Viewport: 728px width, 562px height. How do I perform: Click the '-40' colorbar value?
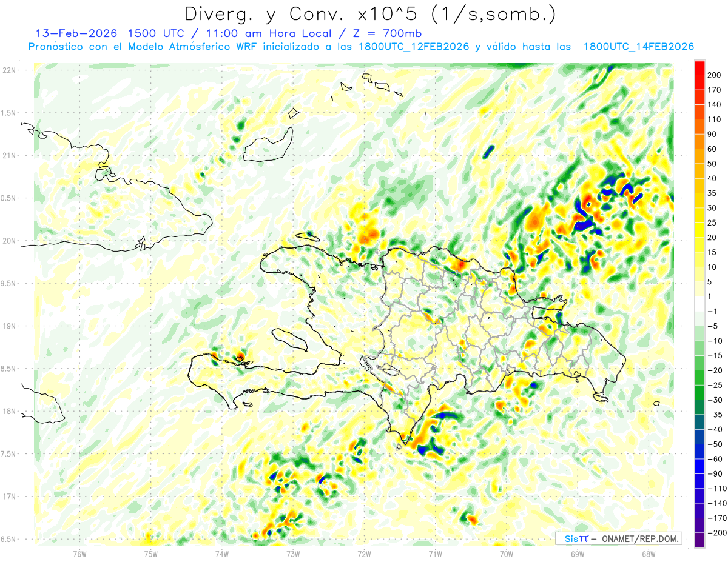(x=716, y=429)
